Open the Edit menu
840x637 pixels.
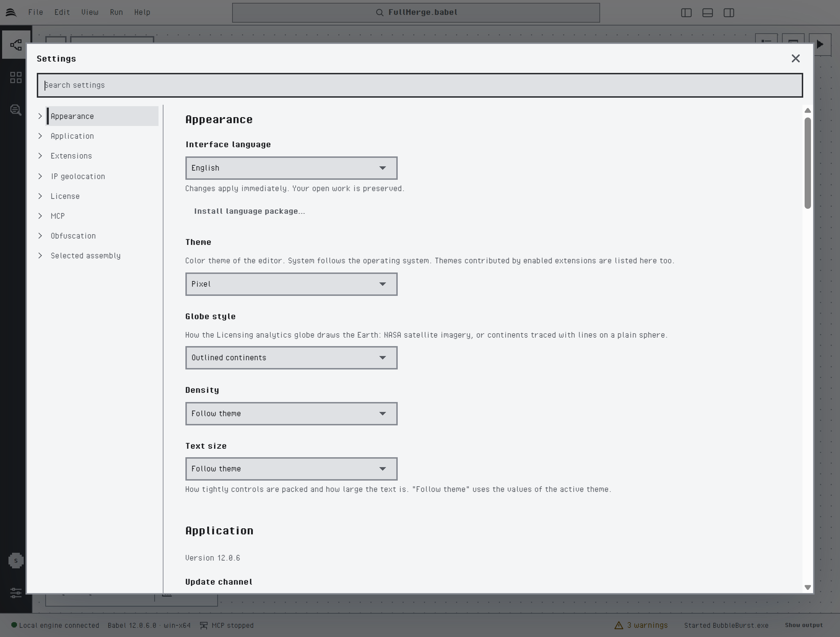(x=62, y=12)
